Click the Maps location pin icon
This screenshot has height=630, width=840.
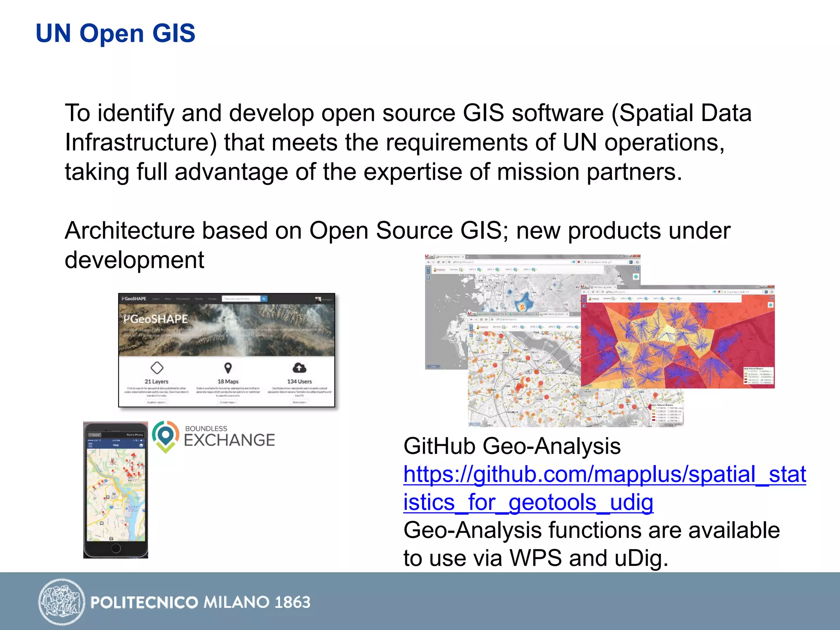coord(228,367)
